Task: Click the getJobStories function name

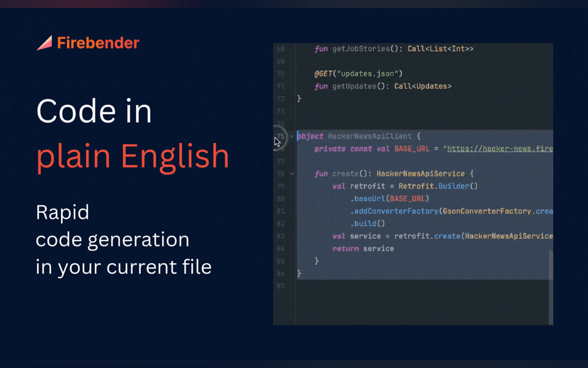Action: [361, 49]
